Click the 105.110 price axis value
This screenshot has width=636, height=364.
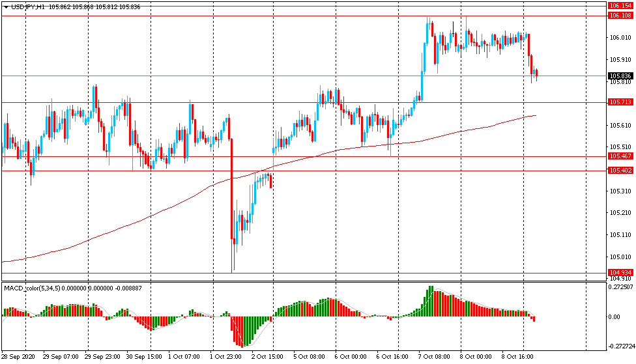click(620, 234)
